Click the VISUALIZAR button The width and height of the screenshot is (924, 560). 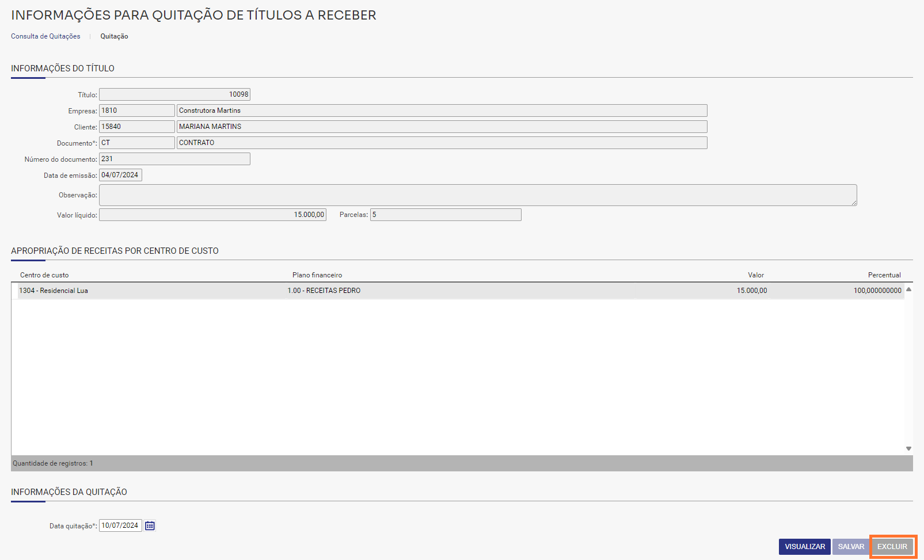point(805,547)
